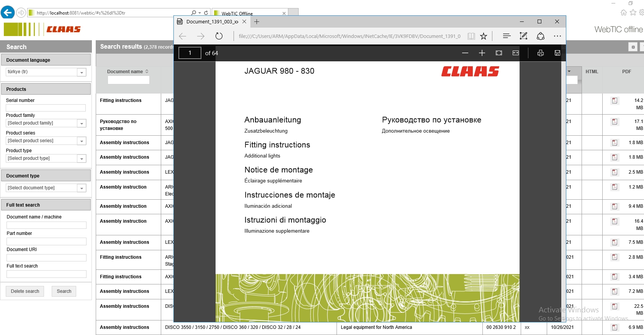Click date '10/26/2021' cell

[562, 327]
